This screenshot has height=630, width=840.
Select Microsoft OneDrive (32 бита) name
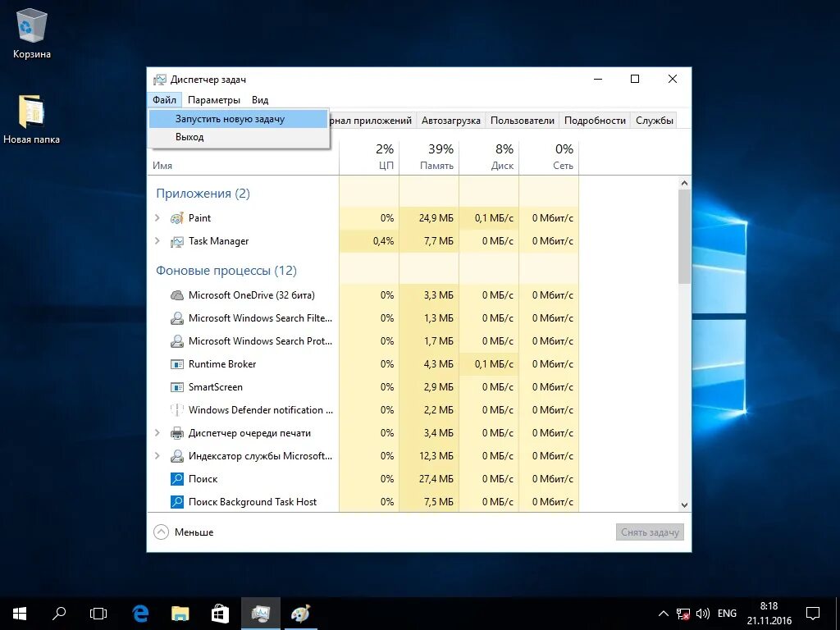(251, 295)
